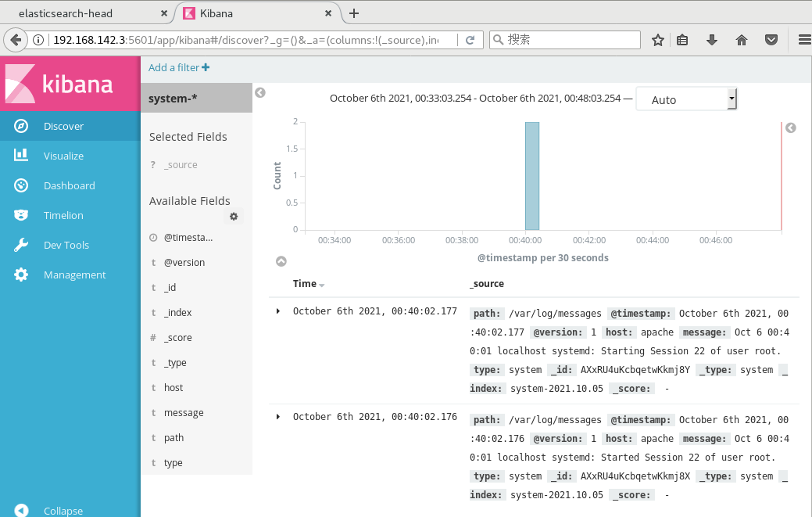812x517 pixels.
Task: Show bookmarks list icon
Action: coord(682,40)
